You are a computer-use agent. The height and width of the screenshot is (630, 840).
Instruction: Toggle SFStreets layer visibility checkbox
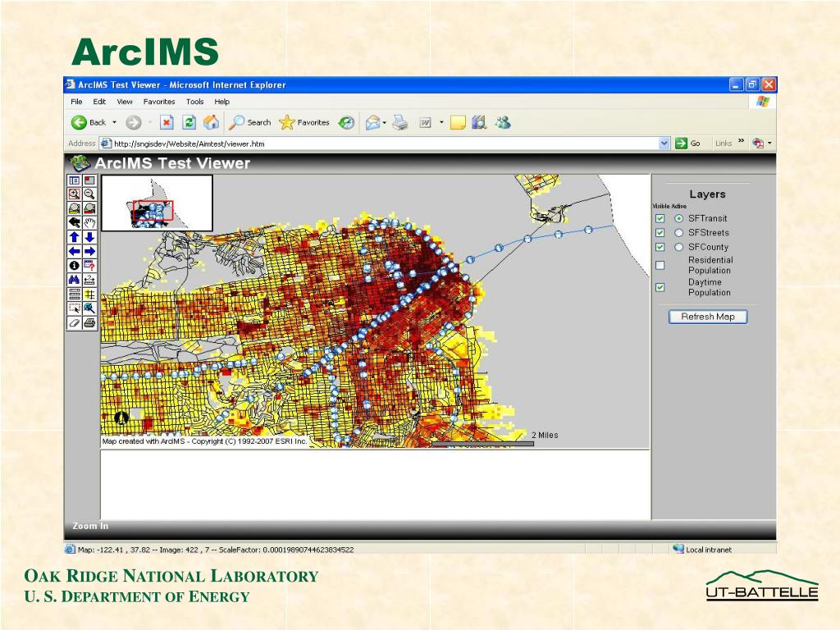[x=660, y=232]
